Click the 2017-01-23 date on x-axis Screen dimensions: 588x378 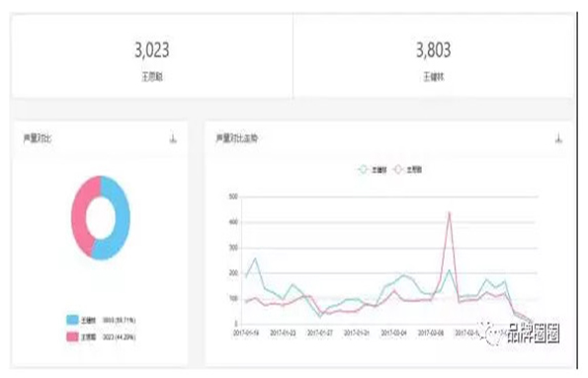283,333
